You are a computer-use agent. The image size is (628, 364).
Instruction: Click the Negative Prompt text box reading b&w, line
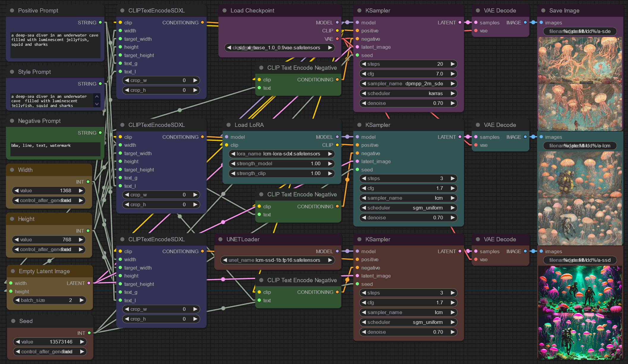click(55, 149)
